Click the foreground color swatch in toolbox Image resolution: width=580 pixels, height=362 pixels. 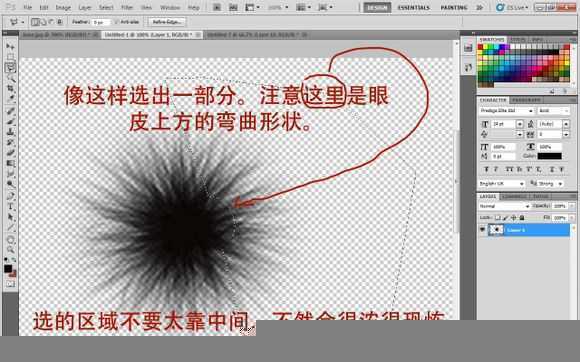tap(8, 268)
